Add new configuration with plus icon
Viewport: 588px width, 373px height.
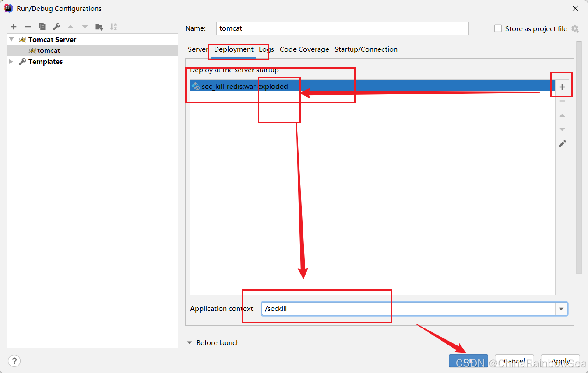pyautogui.click(x=14, y=27)
